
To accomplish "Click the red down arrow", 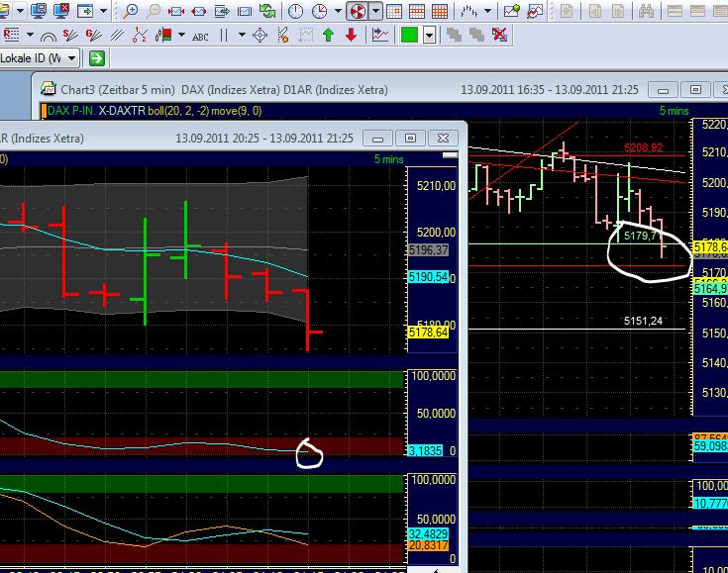I will pos(351,35).
